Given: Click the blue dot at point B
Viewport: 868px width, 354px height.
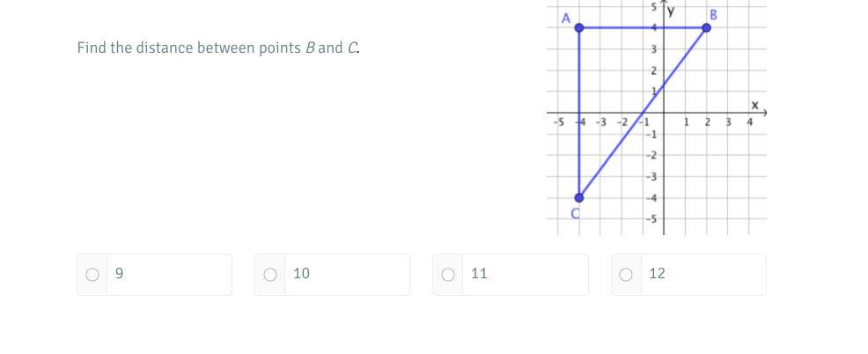Looking at the screenshot, I should tap(706, 27).
